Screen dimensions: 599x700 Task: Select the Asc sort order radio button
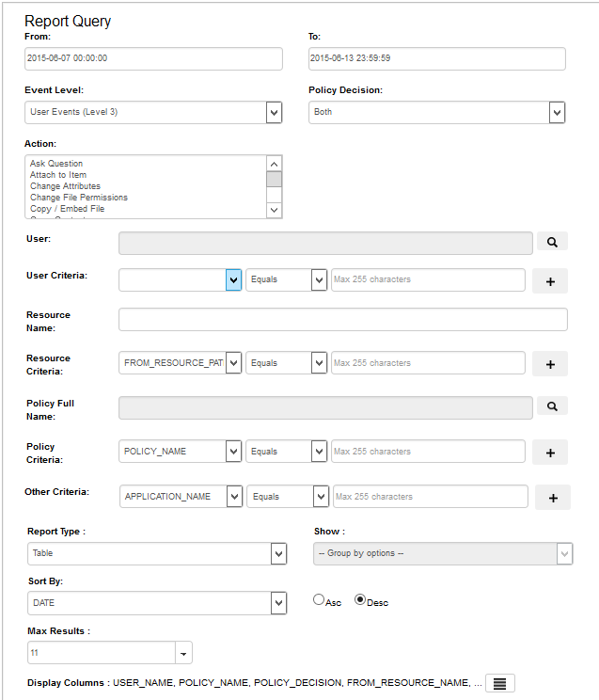pos(319,599)
